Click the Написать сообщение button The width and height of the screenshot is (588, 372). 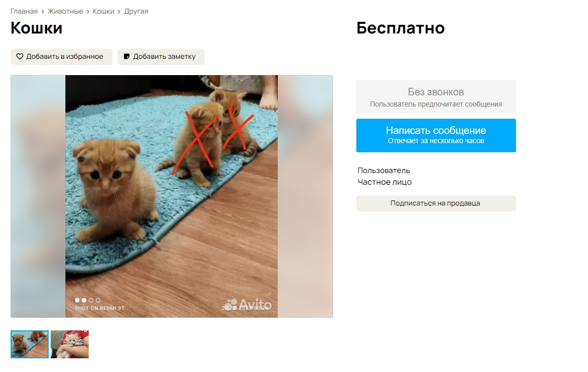coord(436,136)
